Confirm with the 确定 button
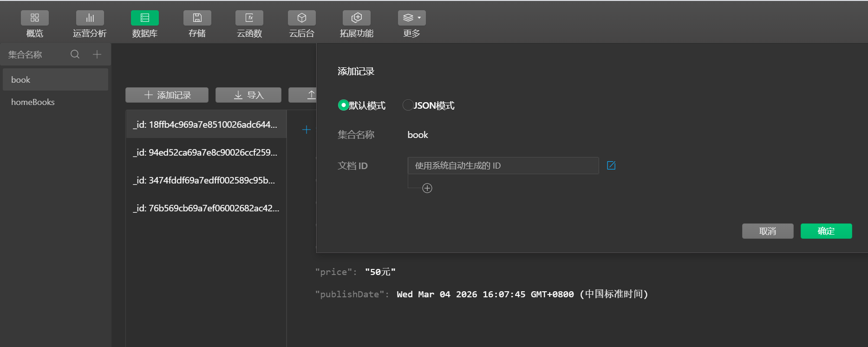The image size is (868, 347). (x=826, y=231)
